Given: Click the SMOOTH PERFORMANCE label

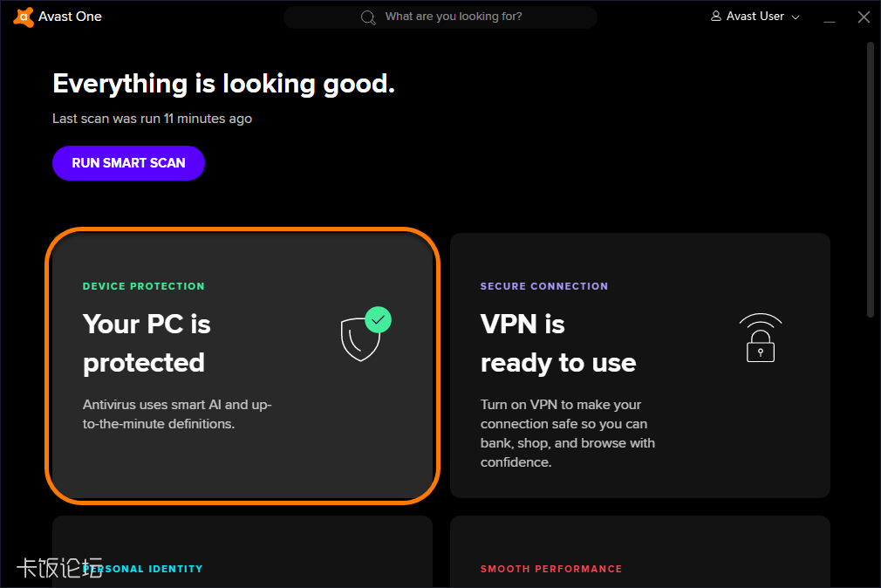Looking at the screenshot, I should click(x=551, y=568).
